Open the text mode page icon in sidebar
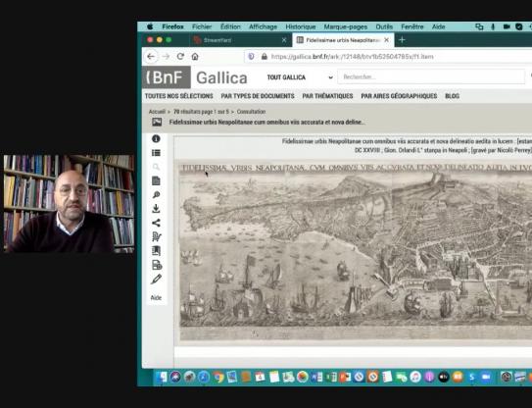The image size is (532, 408). [156, 180]
